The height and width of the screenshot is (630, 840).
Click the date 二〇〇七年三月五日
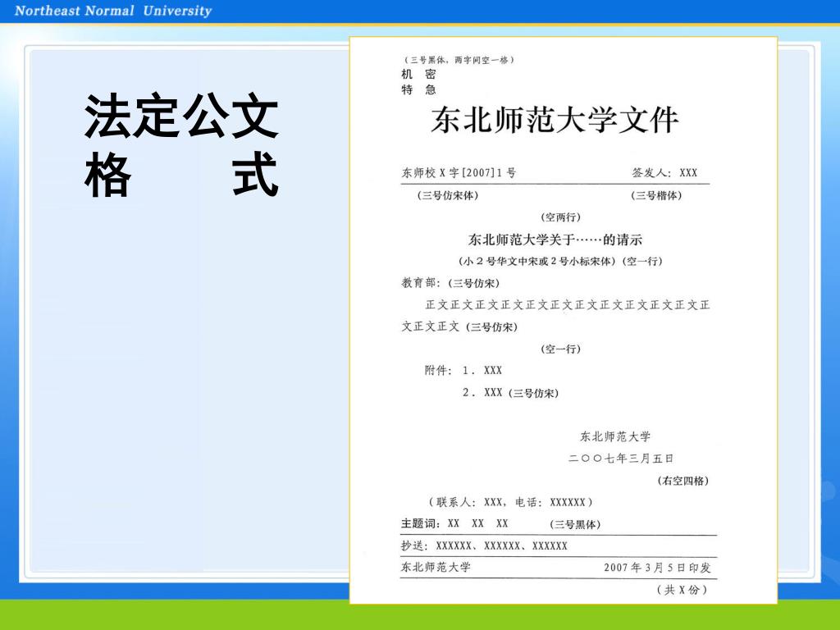621,459
